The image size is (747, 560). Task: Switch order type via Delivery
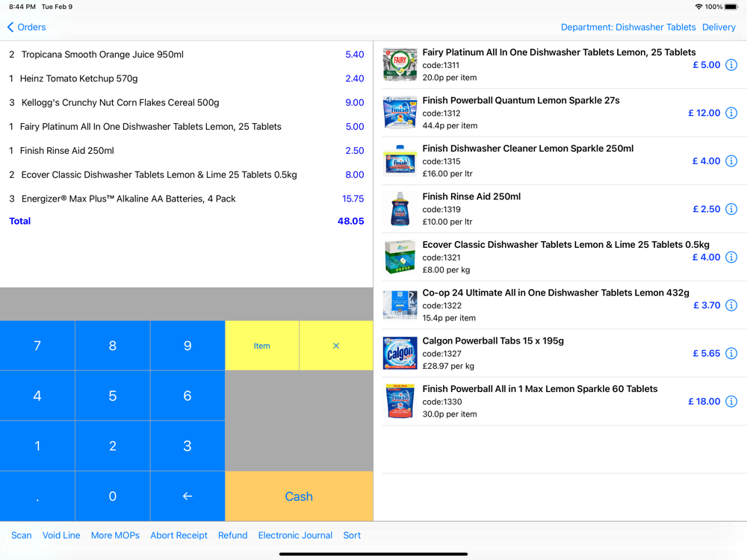click(x=719, y=27)
